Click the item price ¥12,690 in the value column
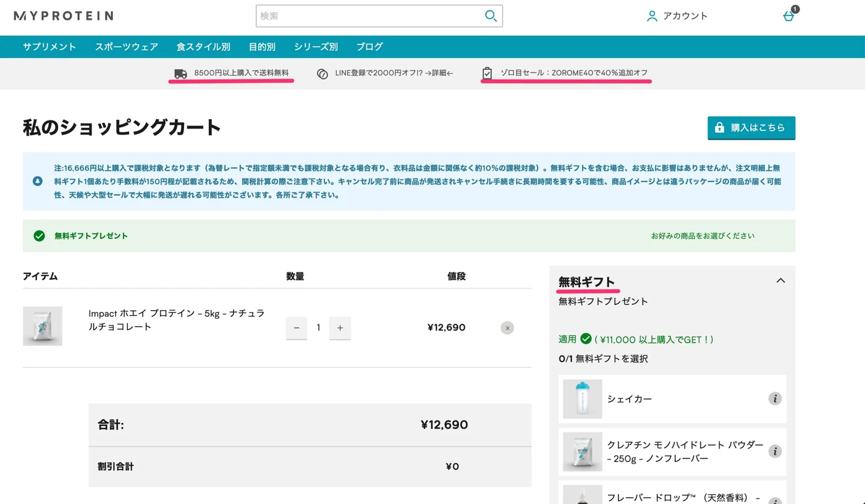This screenshot has width=865, height=504. 446,327
